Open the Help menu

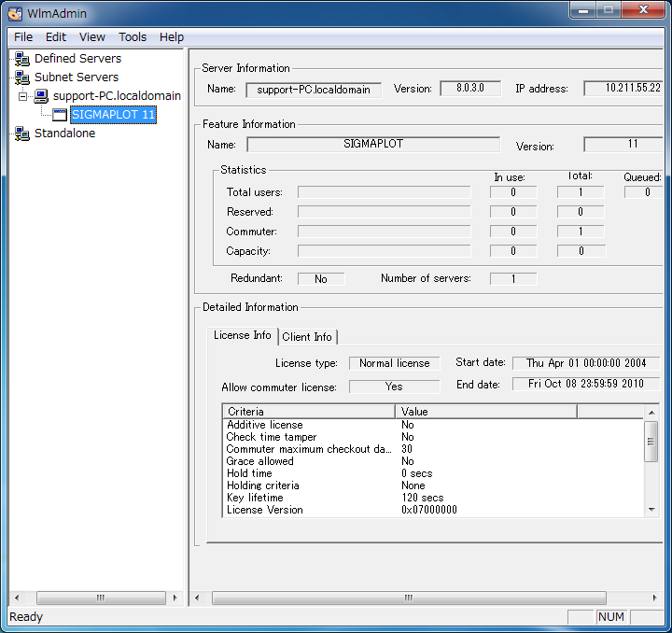point(172,37)
